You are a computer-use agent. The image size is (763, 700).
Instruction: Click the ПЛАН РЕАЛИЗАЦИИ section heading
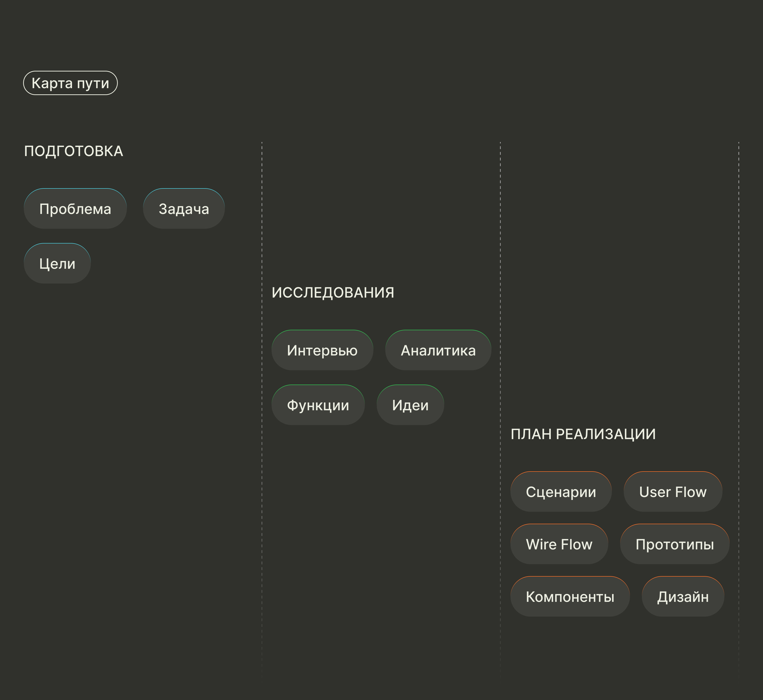point(583,434)
